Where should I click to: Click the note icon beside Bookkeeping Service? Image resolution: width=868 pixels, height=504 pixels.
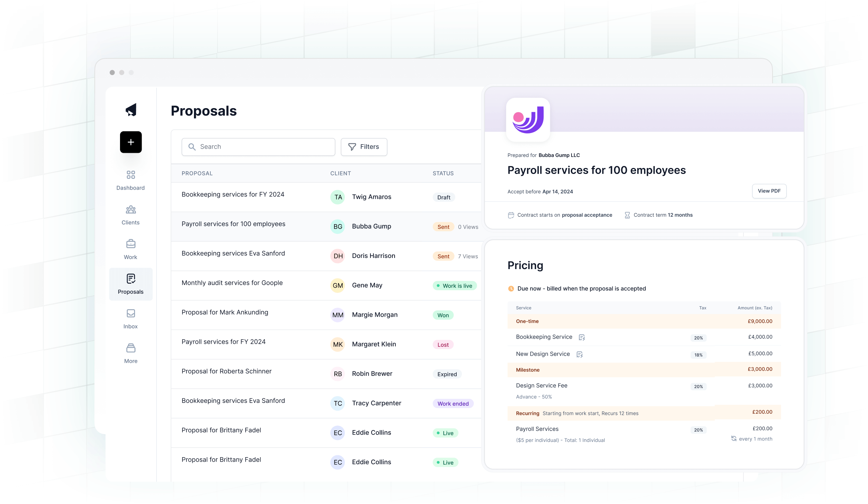tap(582, 337)
